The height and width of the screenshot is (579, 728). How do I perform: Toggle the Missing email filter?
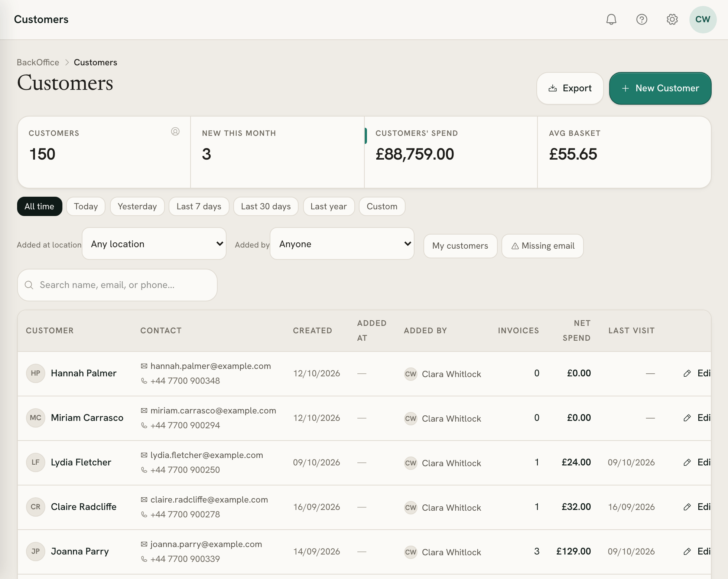543,246
